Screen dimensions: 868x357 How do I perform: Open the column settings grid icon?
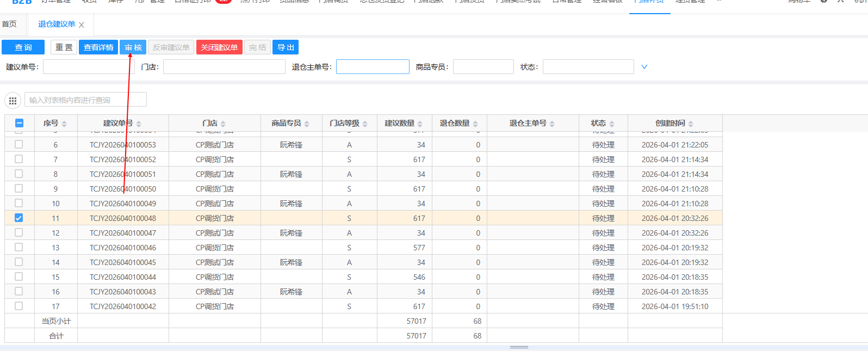click(x=13, y=100)
